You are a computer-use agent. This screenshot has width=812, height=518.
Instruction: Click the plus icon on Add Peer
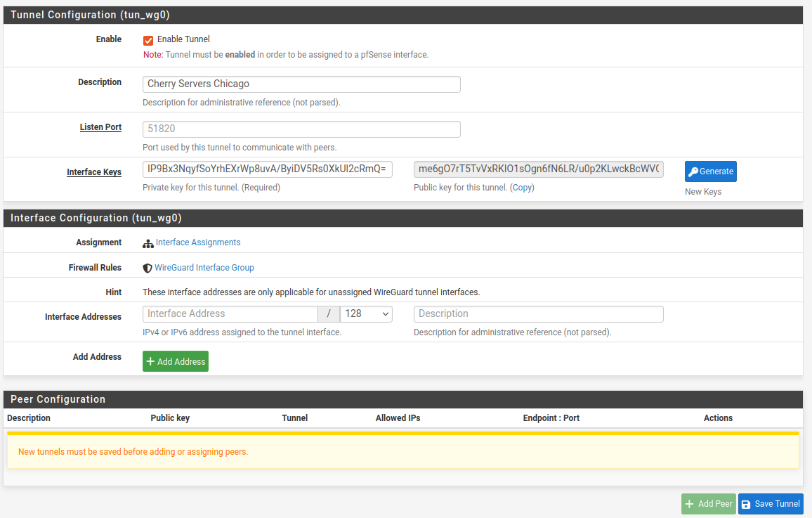coord(690,504)
